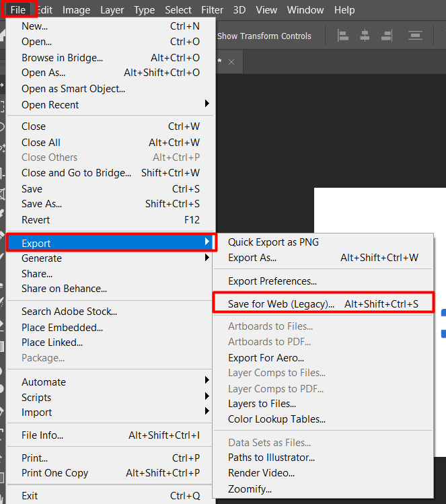Select Render Video...

point(324,473)
